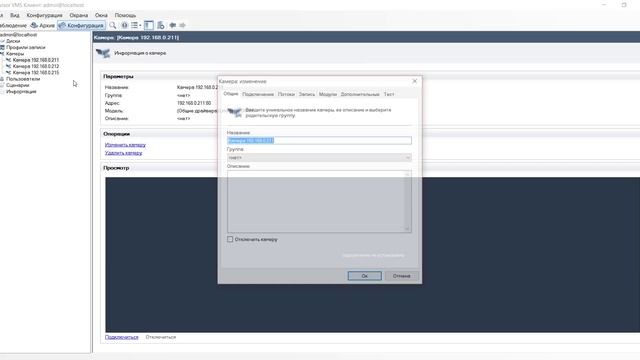Switch to Конфигурация mode in toolbar
This screenshot has width=640, height=360.
[82, 25]
